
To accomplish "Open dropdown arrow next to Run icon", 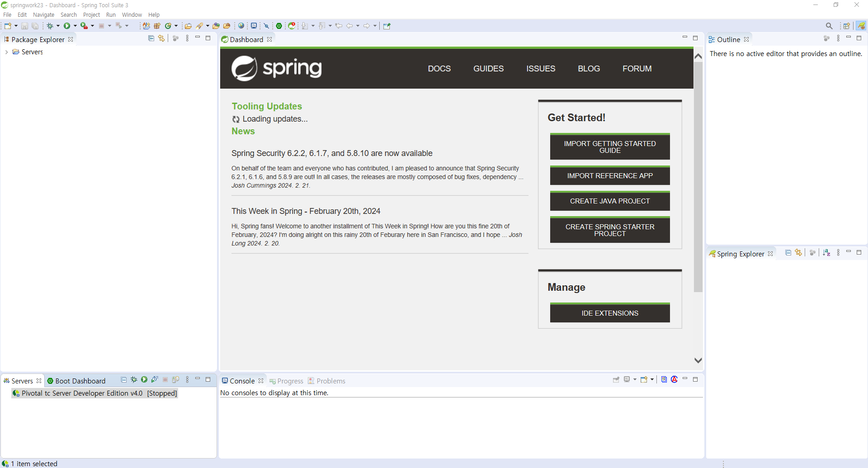I will pyautogui.click(x=75, y=26).
